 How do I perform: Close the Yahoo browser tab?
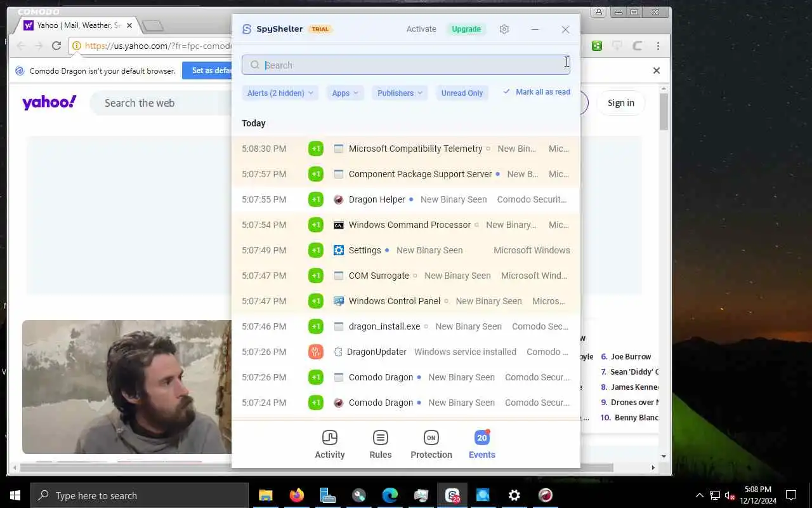coord(129,25)
